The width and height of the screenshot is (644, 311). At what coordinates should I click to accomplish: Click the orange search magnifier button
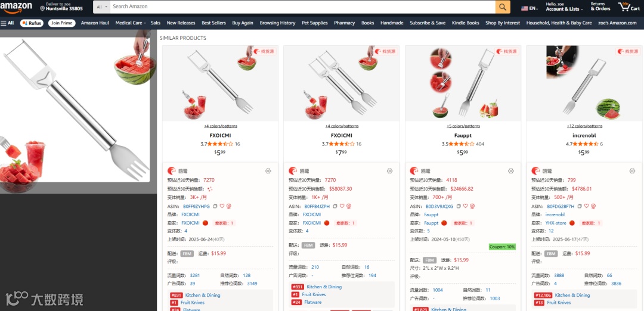point(503,7)
